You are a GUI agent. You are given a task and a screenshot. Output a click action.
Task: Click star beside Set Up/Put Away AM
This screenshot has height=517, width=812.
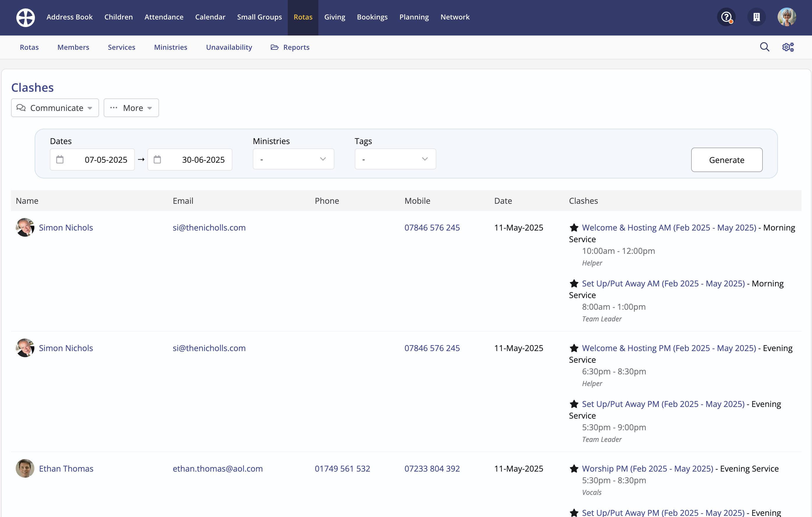tap(574, 284)
